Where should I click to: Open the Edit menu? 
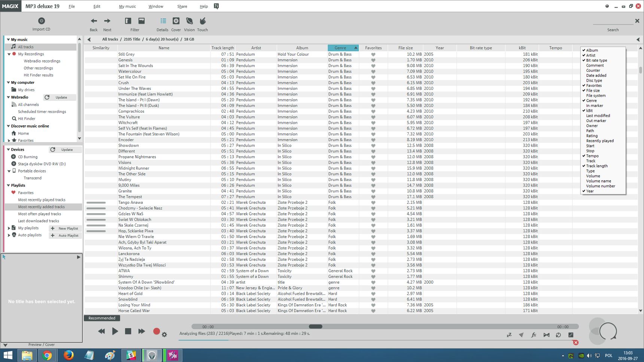click(x=97, y=6)
